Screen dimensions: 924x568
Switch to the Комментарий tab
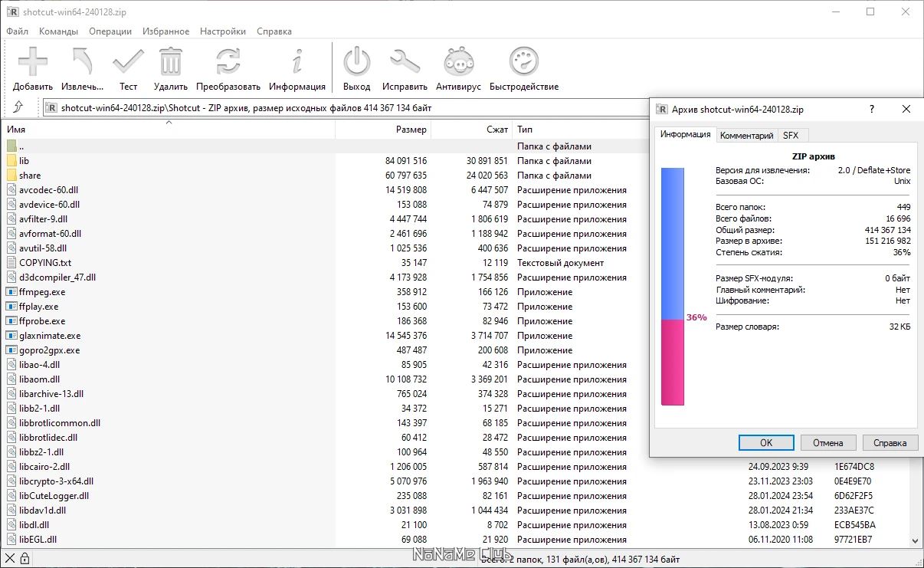tap(747, 134)
